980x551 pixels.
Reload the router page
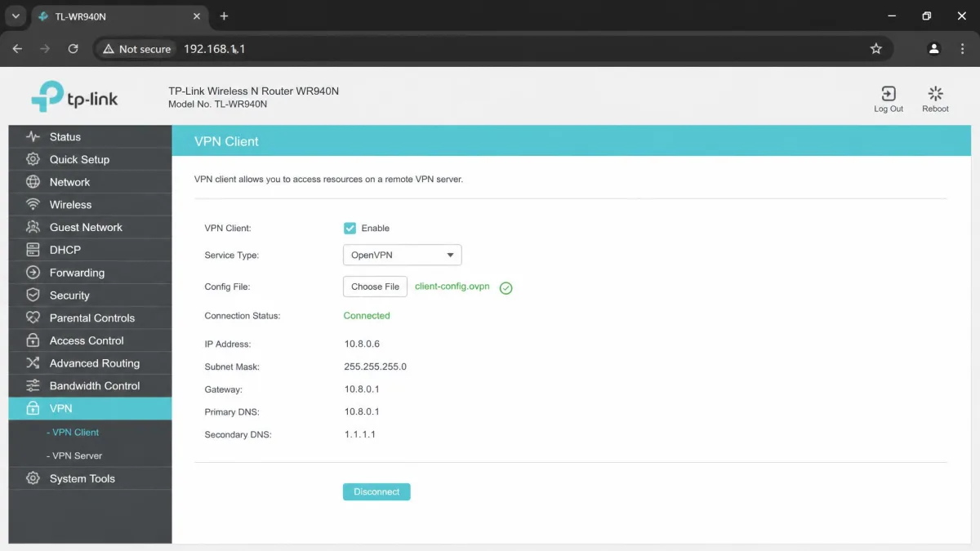point(73,49)
